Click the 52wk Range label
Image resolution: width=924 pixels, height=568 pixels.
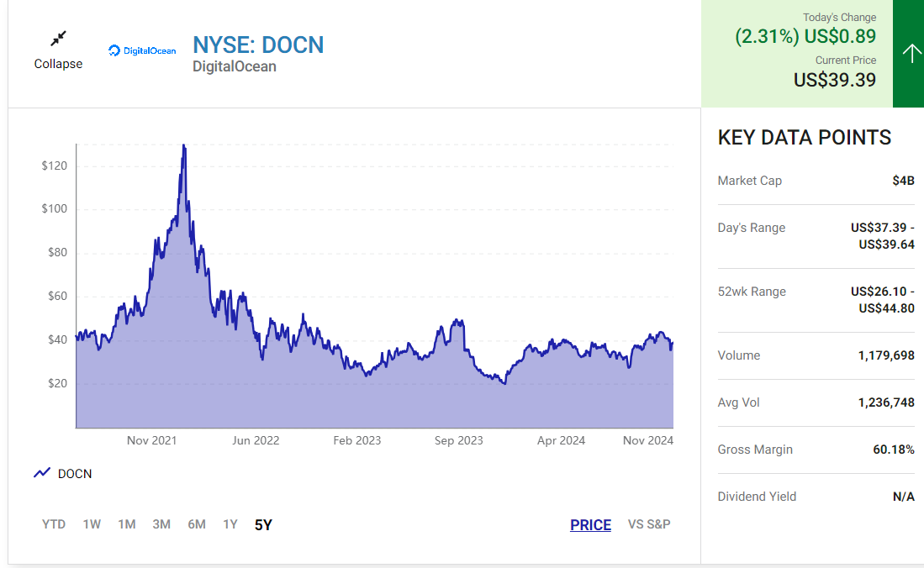point(752,292)
